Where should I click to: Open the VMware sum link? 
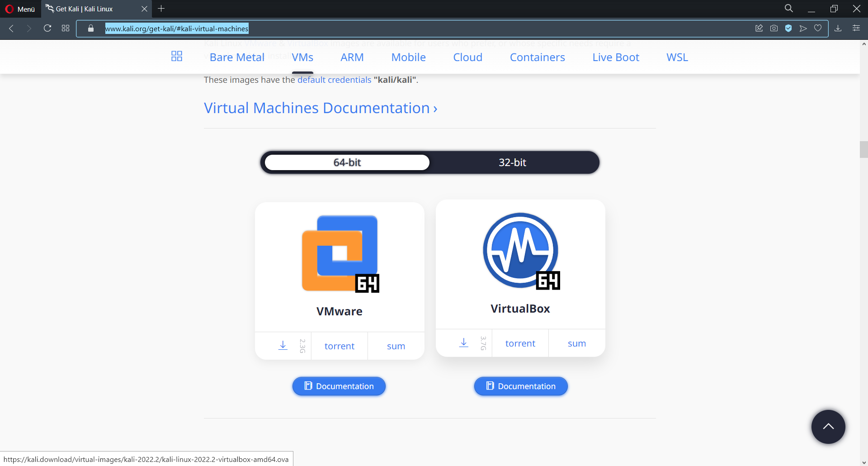[x=396, y=346]
